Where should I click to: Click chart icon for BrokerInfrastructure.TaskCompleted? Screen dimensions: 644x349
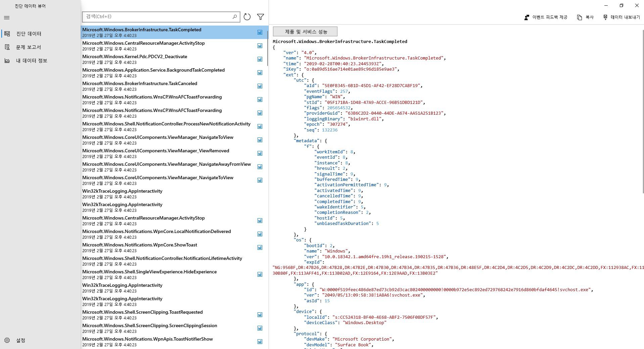(x=260, y=32)
